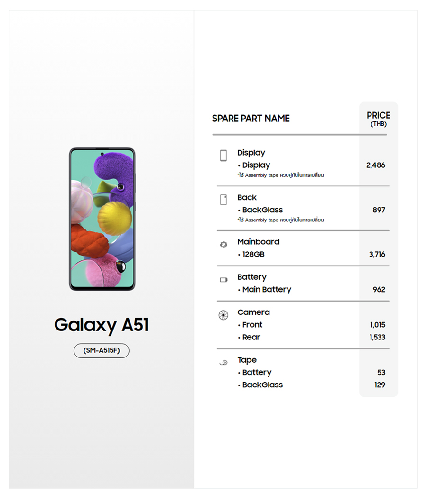Click the Mainboard price 3,716
The width and height of the screenshot is (427, 504).
[x=377, y=255]
